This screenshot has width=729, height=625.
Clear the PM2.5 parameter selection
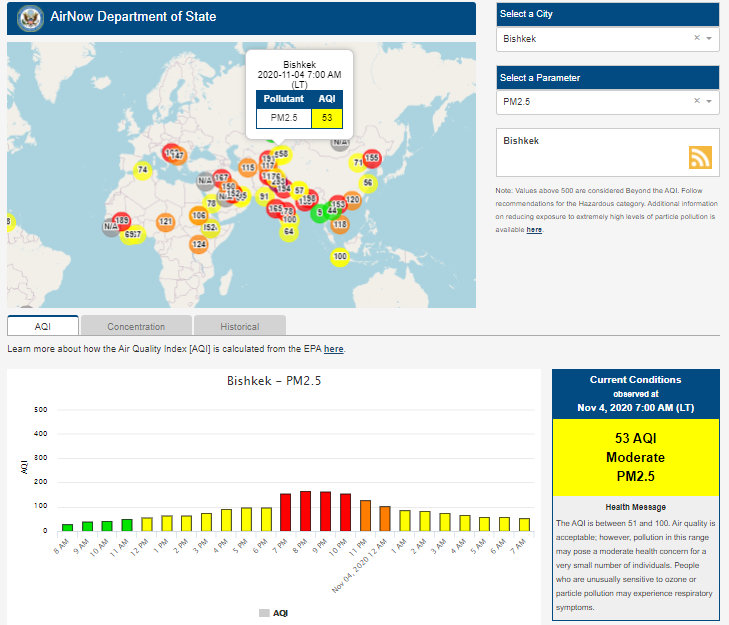[x=697, y=101]
